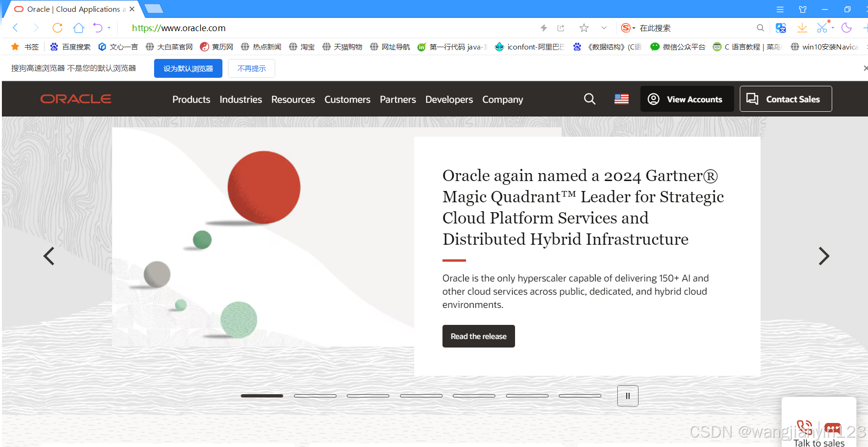
Task: Open a new tab with the tab button
Action: 154,8
